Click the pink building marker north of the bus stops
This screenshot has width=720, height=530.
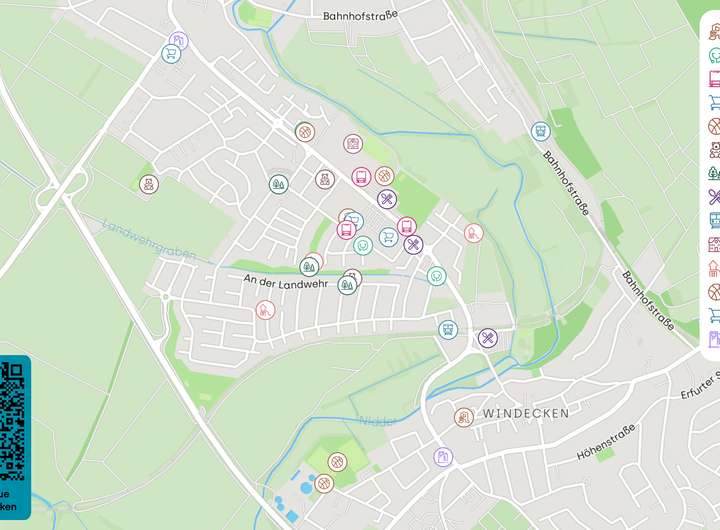(x=353, y=144)
